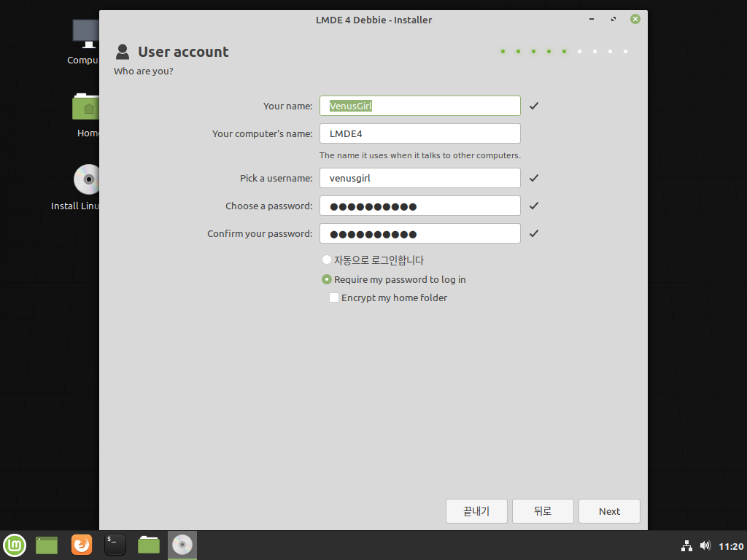The height and width of the screenshot is (560, 747).
Task: Click the Next button
Action: (x=609, y=511)
